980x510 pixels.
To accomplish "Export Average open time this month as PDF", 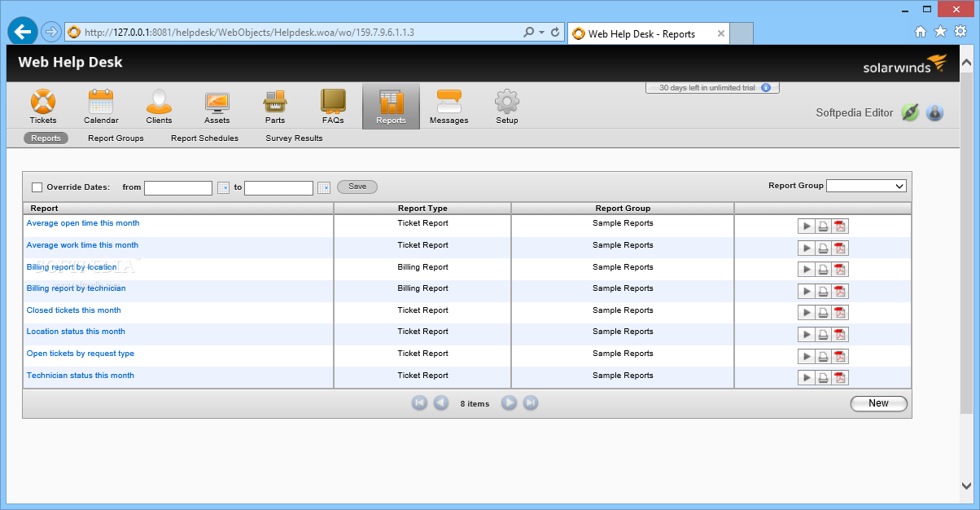I will [840, 226].
